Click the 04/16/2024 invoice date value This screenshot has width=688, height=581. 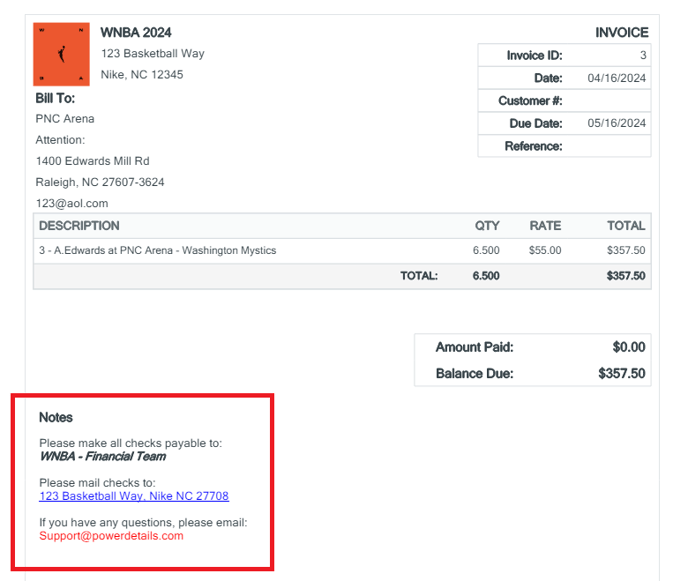coord(616,78)
